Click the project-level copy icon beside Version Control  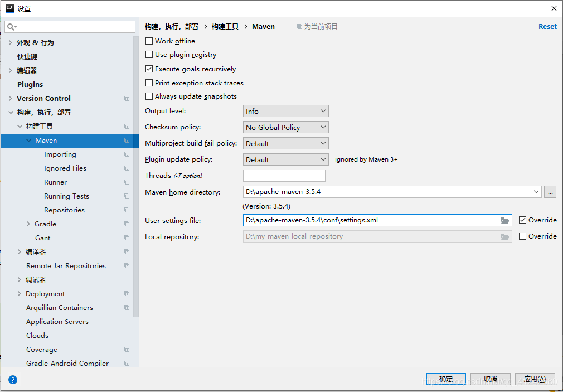127,99
